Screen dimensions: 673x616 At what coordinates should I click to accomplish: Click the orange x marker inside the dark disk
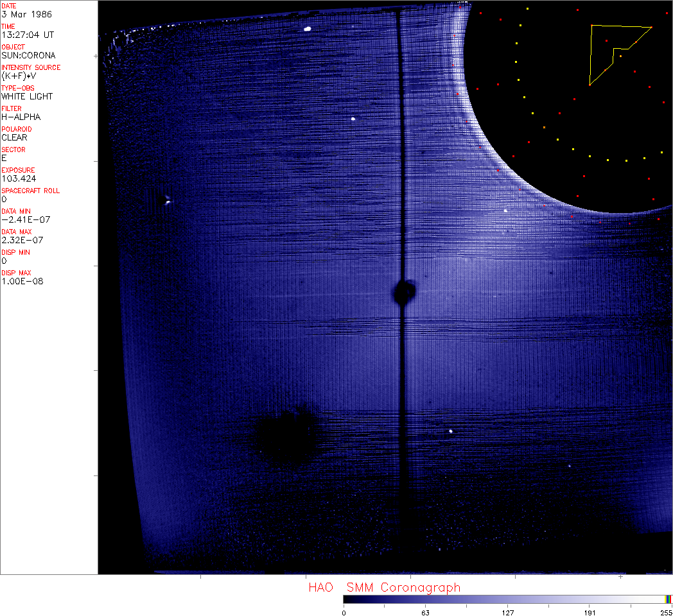544,128
